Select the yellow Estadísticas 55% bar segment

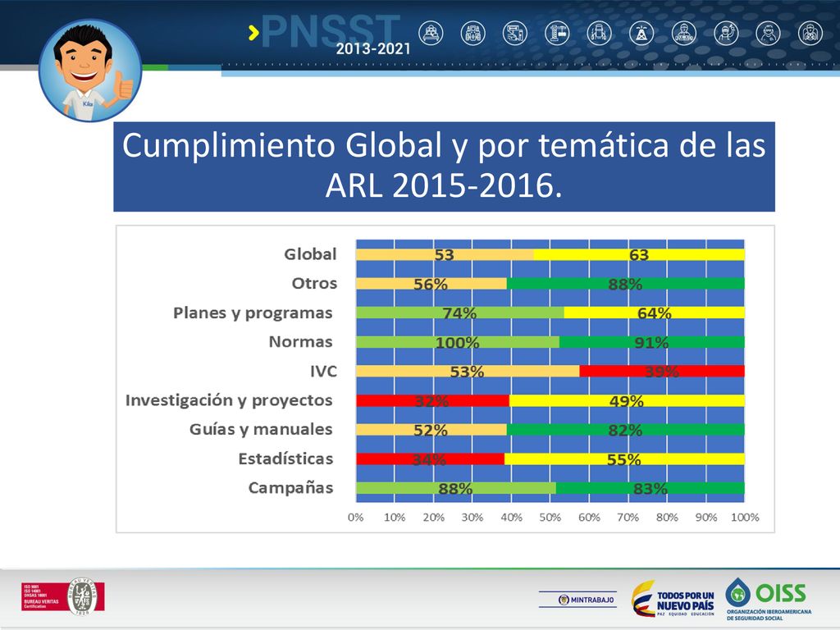click(624, 459)
